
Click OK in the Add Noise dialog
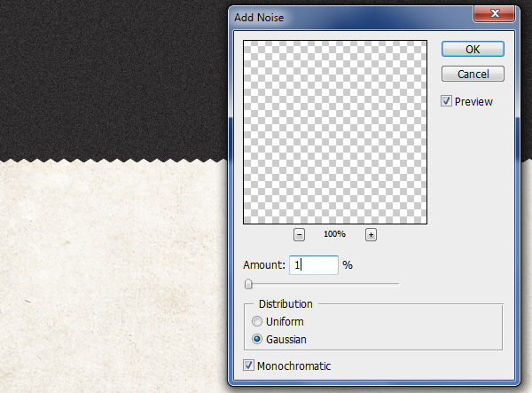point(473,49)
